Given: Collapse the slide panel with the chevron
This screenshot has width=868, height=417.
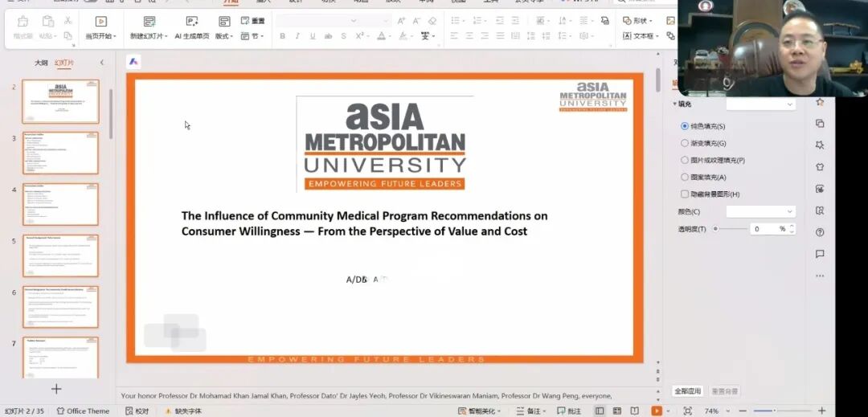Looking at the screenshot, I should (102, 63).
